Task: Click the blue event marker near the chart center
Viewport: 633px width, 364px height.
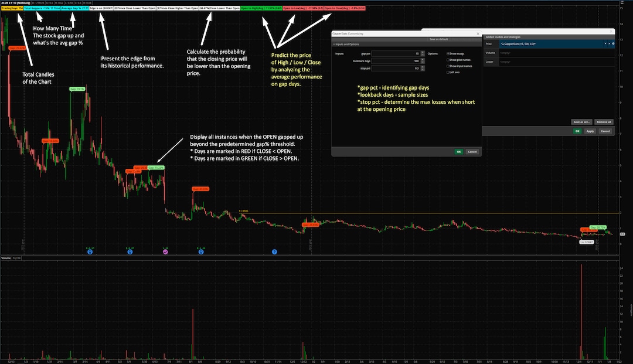Action: (274, 253)
